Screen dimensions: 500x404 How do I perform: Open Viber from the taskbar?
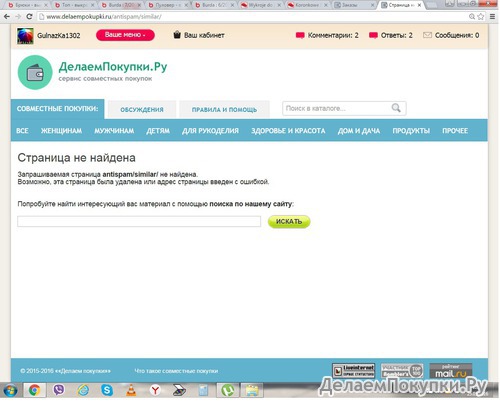(x=59, y=390)
